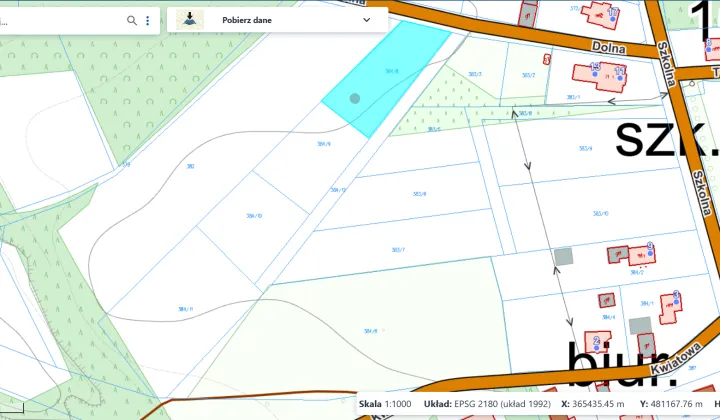
Task: Click parcel label 383/10
Action: pyautogui.click(x=600, y=213)
